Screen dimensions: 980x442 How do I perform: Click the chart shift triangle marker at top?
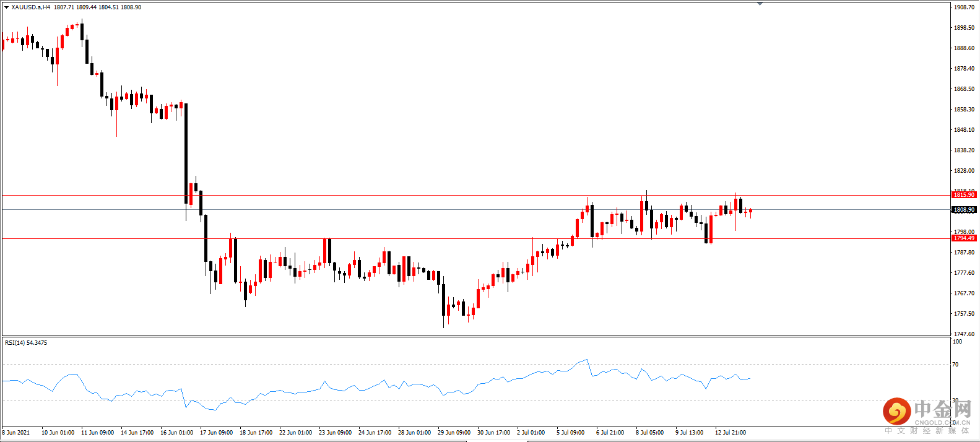[760, 4]
